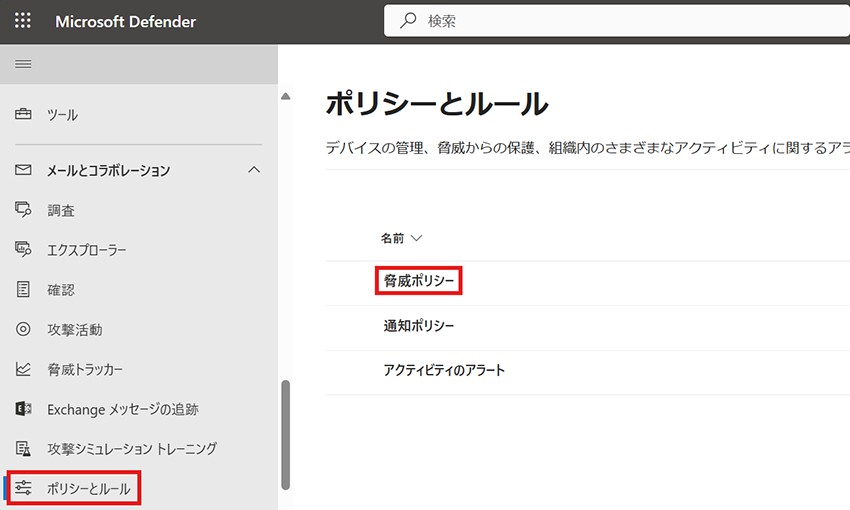This screenshot has height=510, width=850.
Task: Click the エクスプローラー icon in sidebar
Action: 23,249
